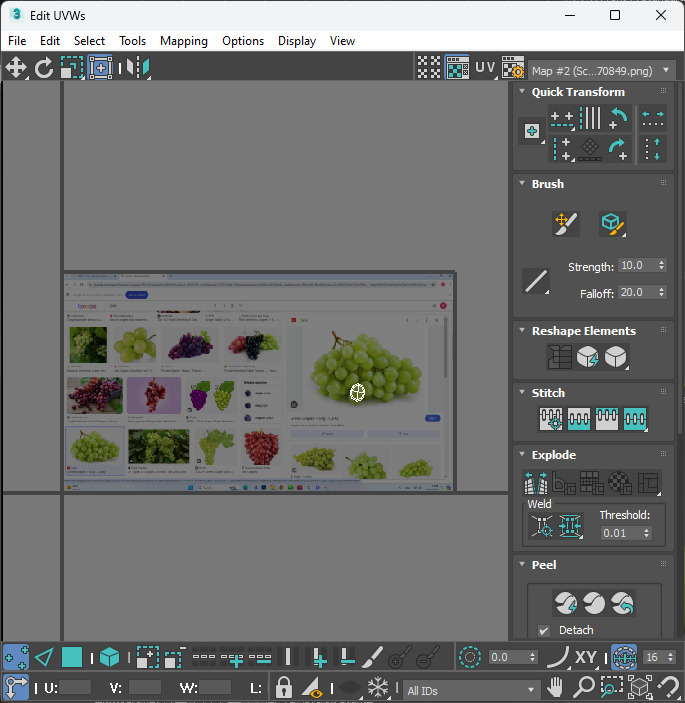Toggle Select by Element mode

click(x=109, y=658)
